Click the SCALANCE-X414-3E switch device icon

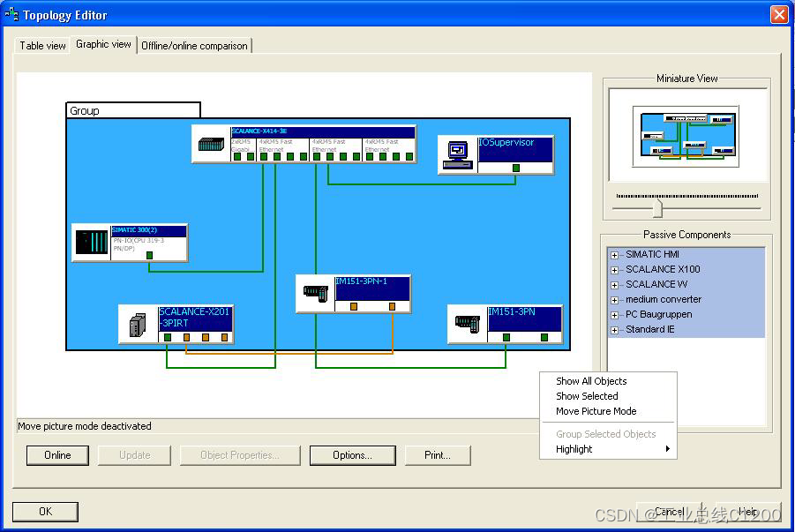[x=211, y=145]
